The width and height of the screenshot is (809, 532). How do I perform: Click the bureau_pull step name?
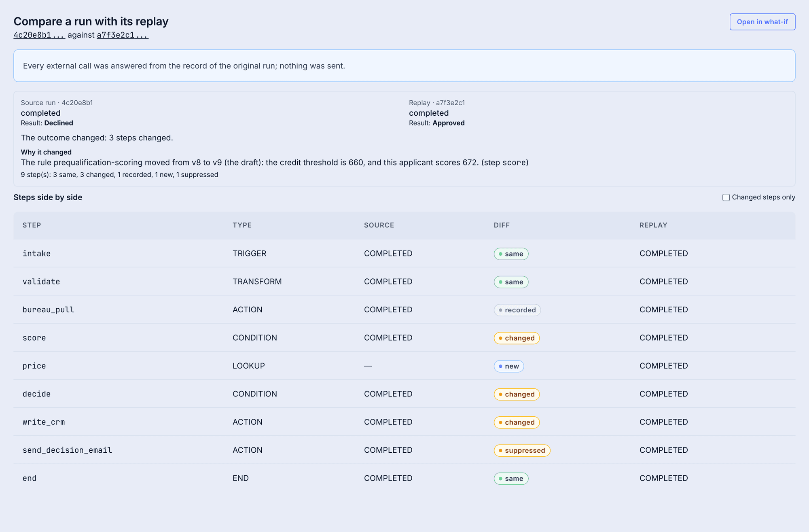tap(49, 310)
